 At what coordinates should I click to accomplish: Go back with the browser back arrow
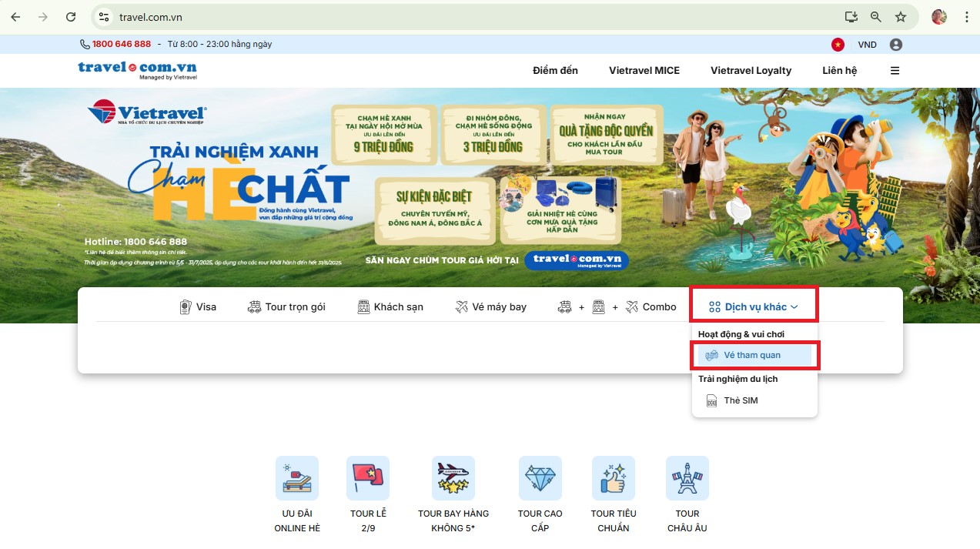pos(15,17)
